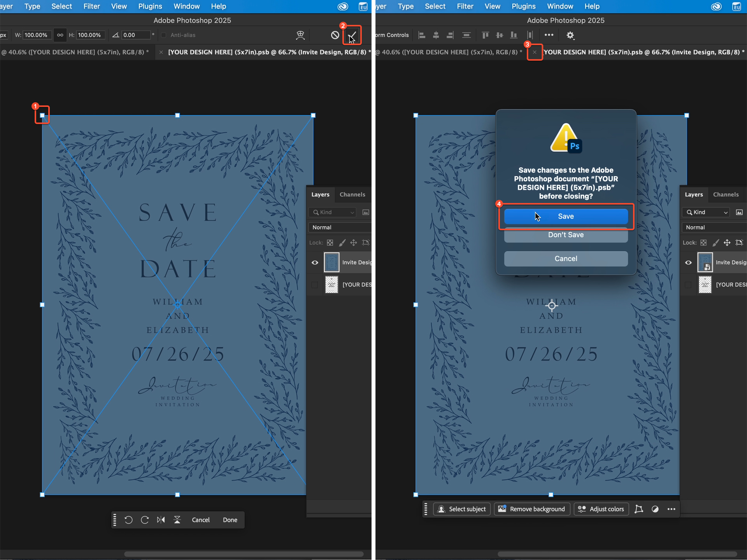Click the horizontal scrollbar at the bottom

[243, 554]
